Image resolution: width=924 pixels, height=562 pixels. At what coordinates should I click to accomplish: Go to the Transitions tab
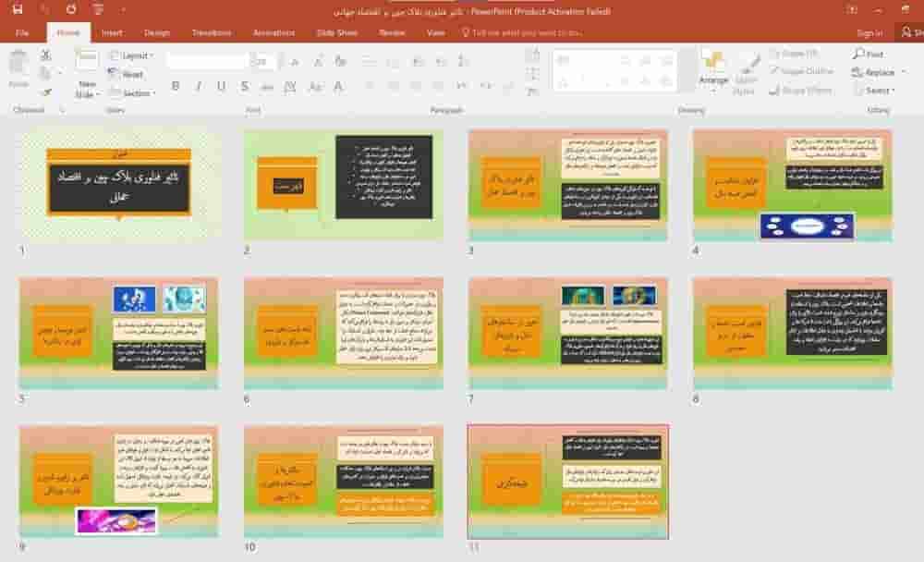pos(212,32)
